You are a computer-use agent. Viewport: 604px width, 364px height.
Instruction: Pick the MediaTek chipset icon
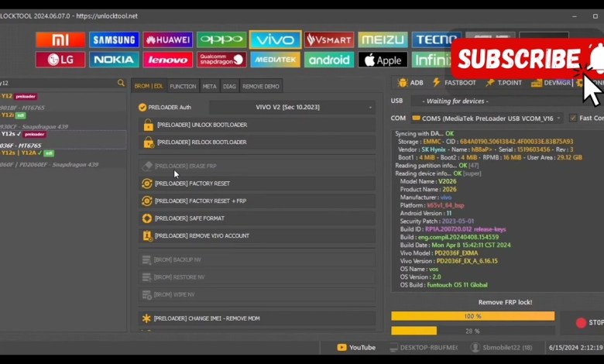point(275,60)
